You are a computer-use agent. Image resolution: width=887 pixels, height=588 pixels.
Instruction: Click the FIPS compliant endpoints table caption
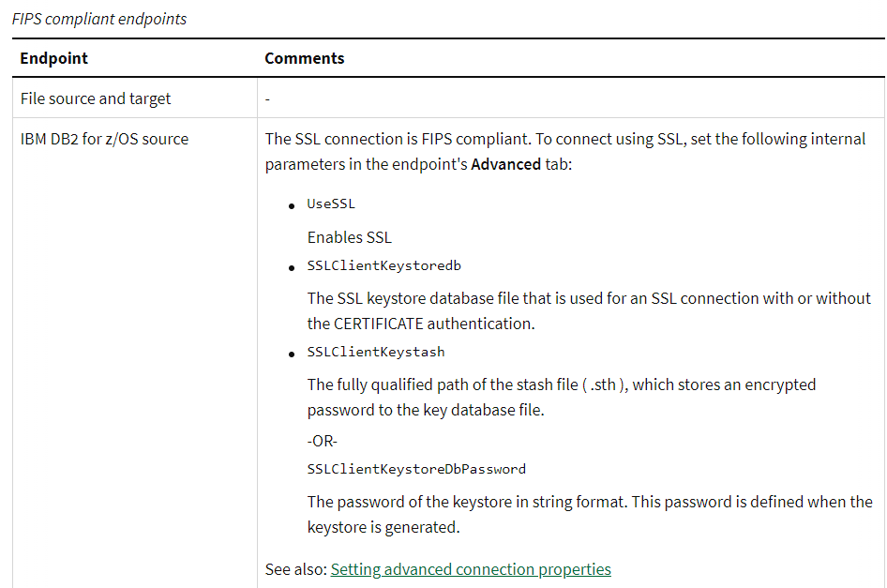[99, 19]
